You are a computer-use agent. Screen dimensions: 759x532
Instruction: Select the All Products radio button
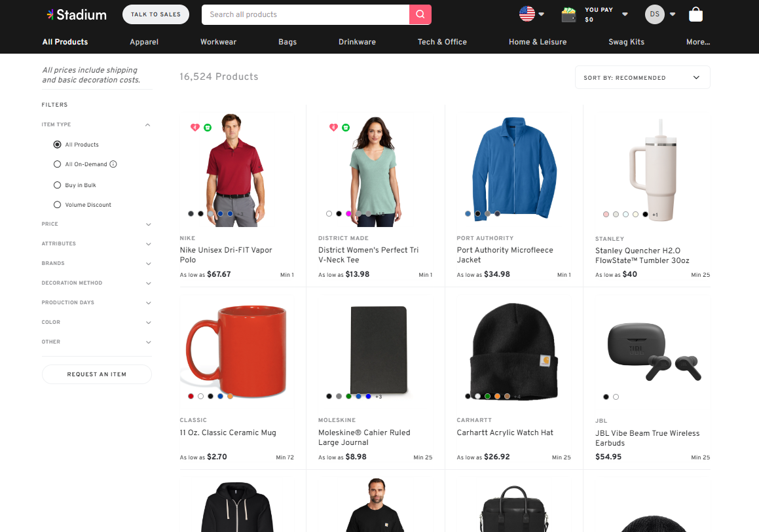pyautogui.click(x=57, y=144)
